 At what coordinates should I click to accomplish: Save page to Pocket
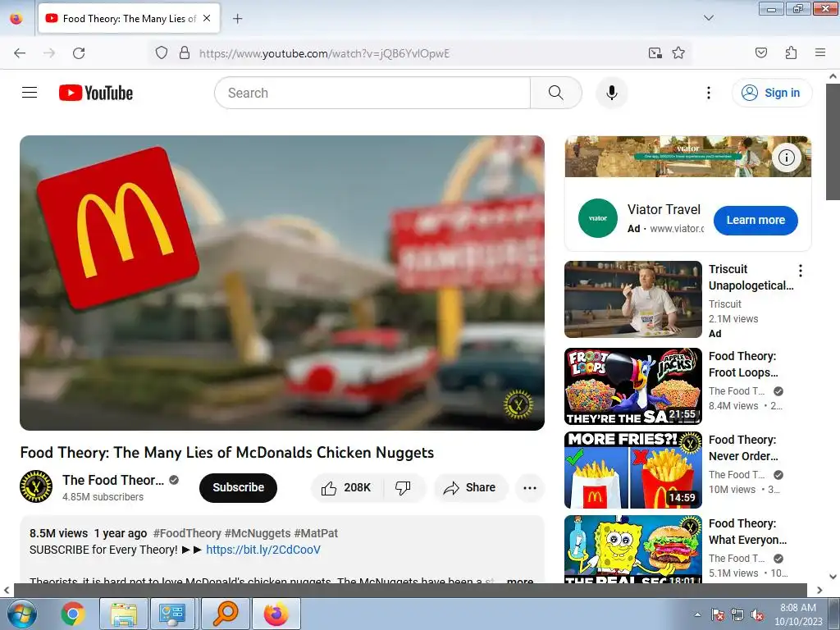point(760,52)
